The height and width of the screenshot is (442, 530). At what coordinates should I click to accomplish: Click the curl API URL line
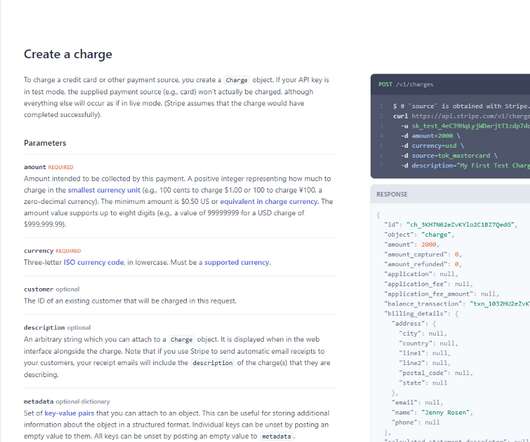[461, 116]
